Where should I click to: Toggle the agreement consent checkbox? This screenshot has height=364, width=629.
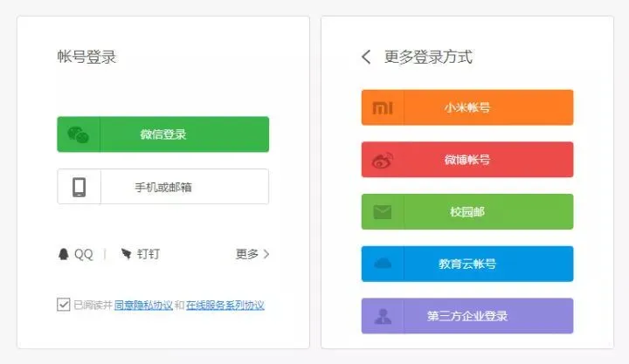point(64,305)
